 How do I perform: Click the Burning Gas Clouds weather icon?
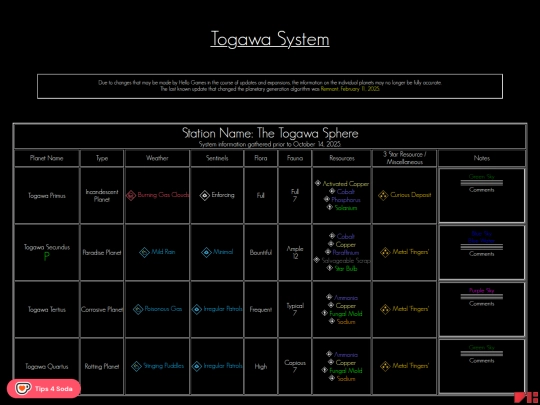131,195
